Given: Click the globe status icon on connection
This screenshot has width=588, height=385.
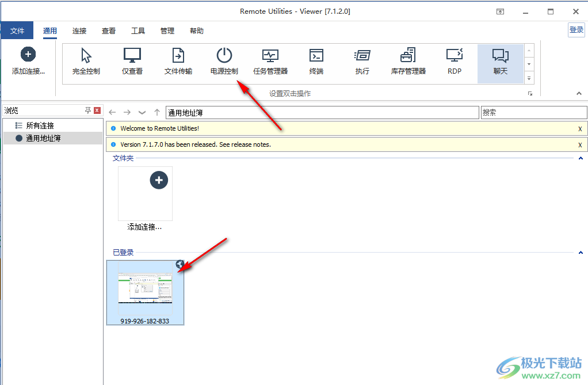Looking at the screenshot, I should pyautogui.click(x=180, y=264).
